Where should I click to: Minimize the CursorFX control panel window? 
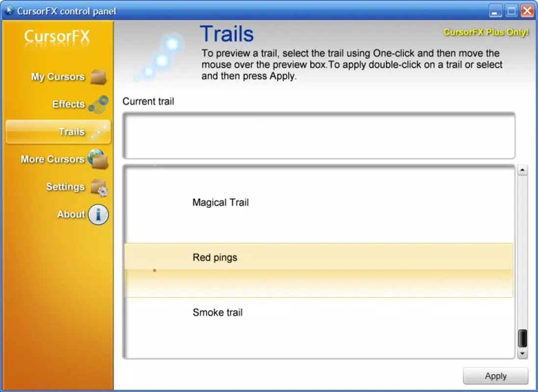(494, 11)
